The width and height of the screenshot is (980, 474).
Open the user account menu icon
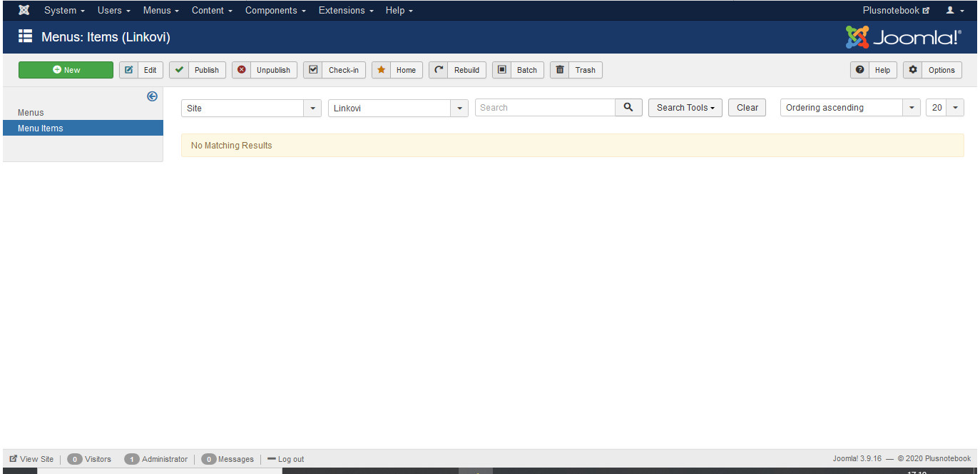954,11
